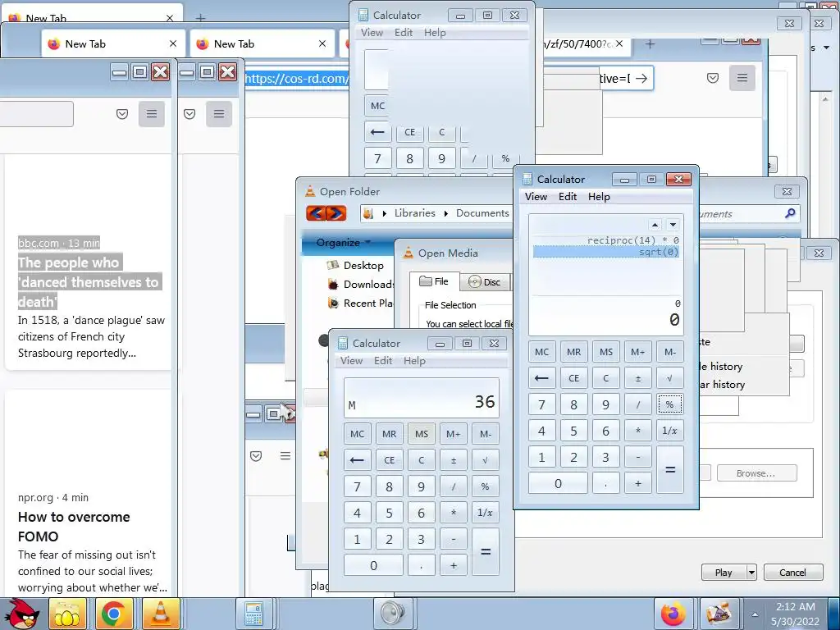Click the 7 key in the active Calculator
The image size is (840, 630).
tap(541, 404)
